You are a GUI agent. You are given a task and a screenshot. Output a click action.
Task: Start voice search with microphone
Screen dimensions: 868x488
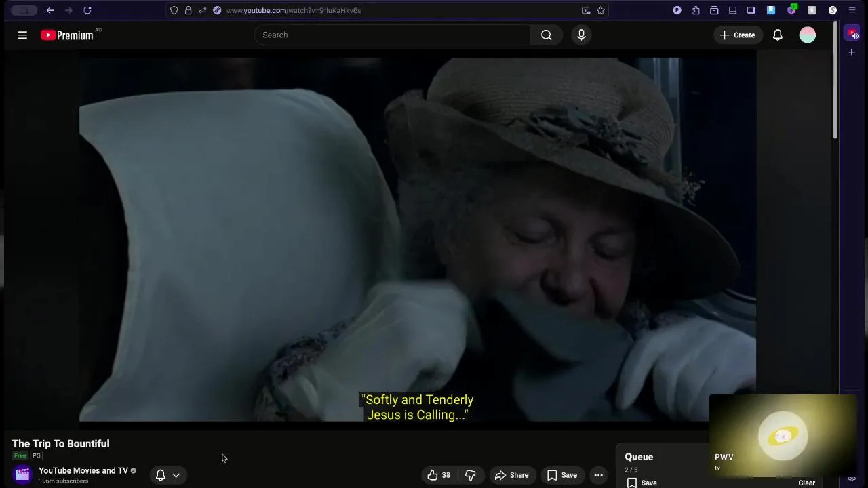[581, 35]
